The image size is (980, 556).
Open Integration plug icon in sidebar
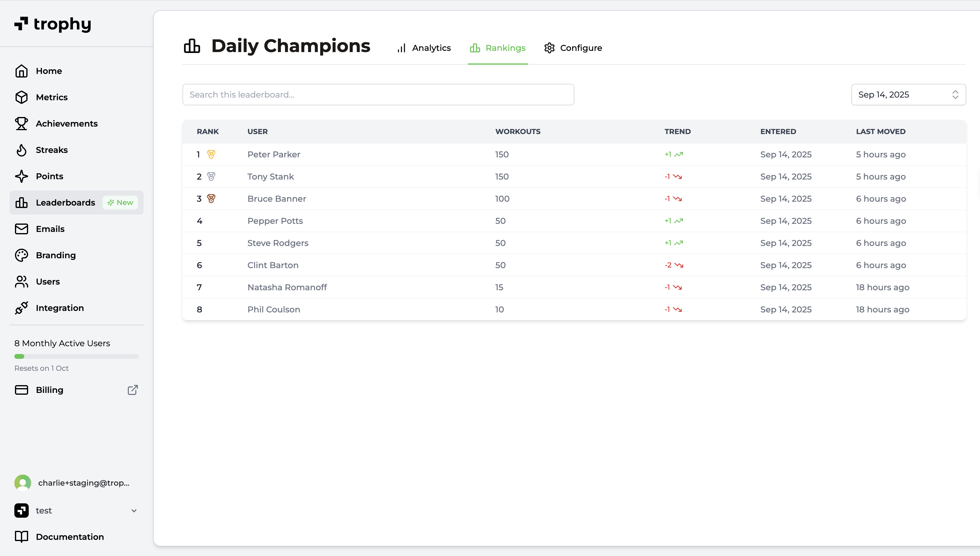pos(21,308)
